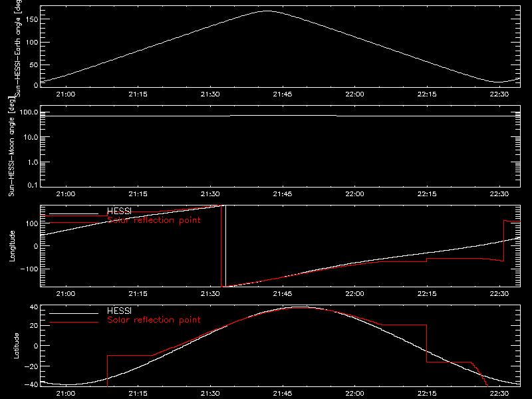
Task: Click the red legend line in Longitude plot
Action: [x=74, y=223]
